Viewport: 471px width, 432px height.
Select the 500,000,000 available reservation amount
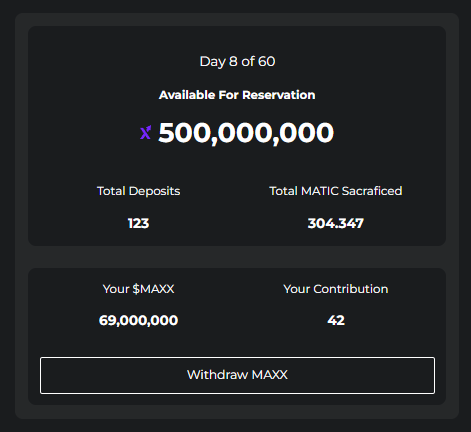coord(246,133)
